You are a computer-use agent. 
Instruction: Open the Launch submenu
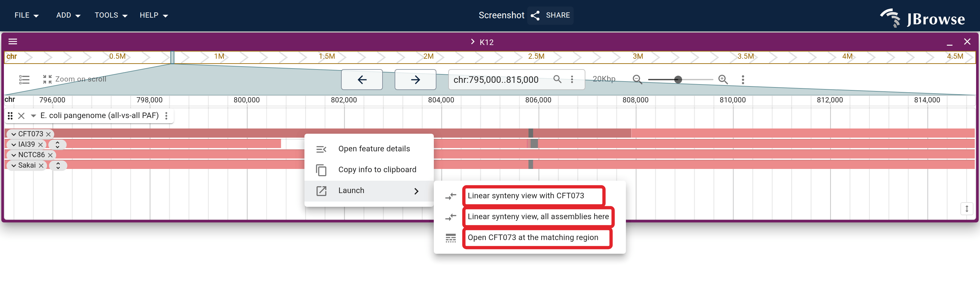tap(368, 190)
